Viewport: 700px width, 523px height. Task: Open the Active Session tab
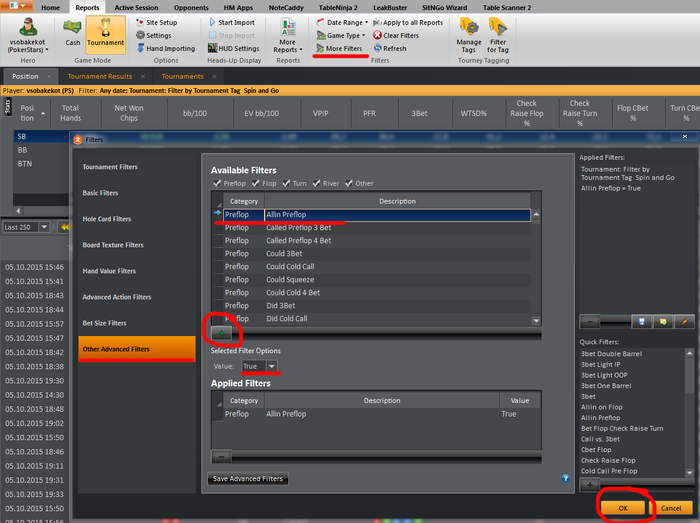coord(136,8)
